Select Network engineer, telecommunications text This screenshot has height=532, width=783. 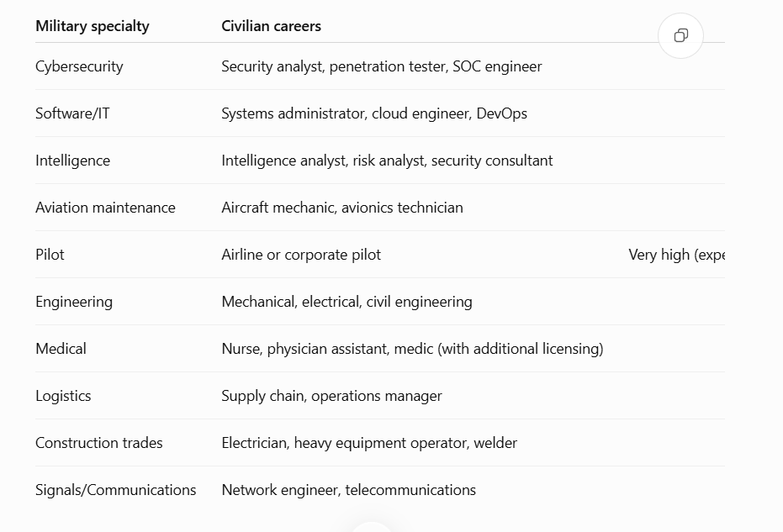(x=348, y=490)
